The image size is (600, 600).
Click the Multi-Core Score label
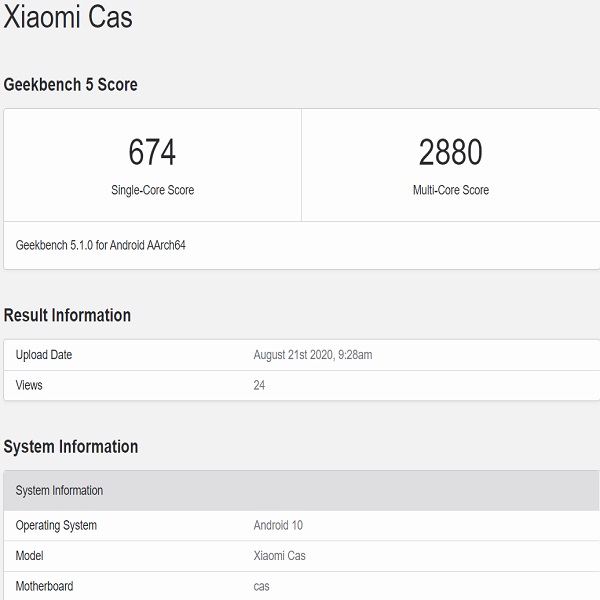[x=451, y=190]
